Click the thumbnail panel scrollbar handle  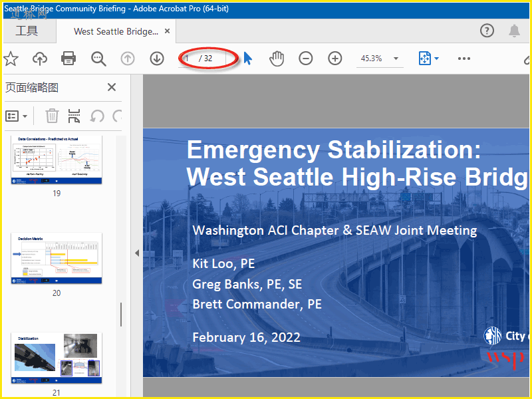(121, 315)
